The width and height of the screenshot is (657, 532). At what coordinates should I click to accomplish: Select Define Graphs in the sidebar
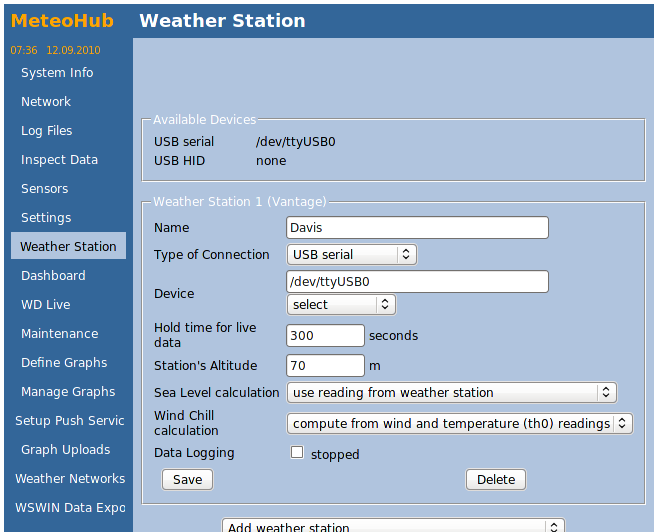(64, 363)
